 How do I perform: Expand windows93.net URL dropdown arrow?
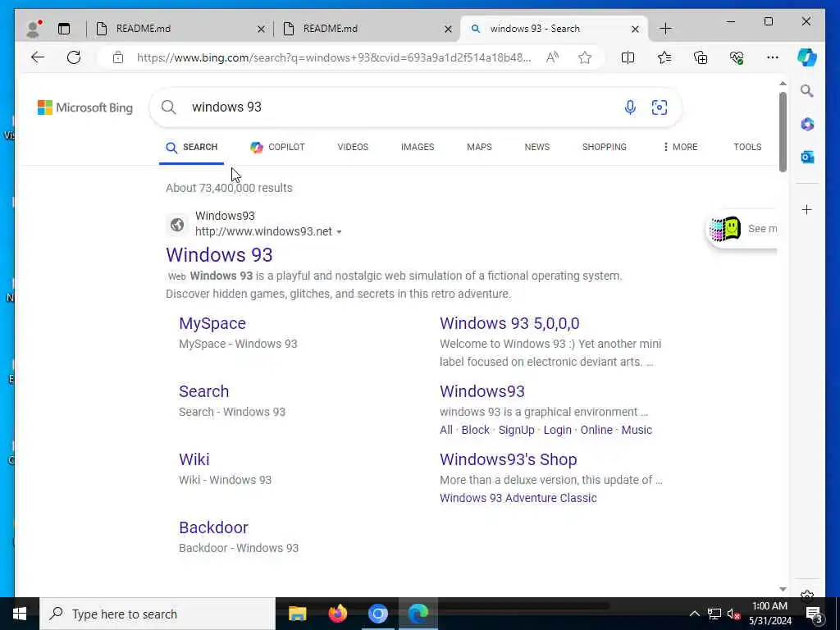click(339, 232)
